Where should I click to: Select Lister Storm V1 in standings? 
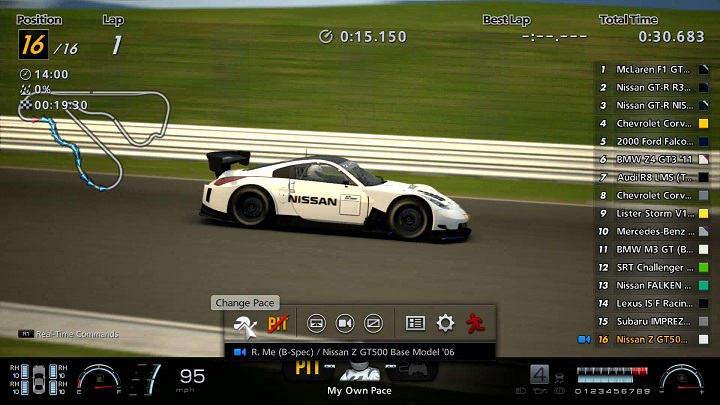point(652,213)
